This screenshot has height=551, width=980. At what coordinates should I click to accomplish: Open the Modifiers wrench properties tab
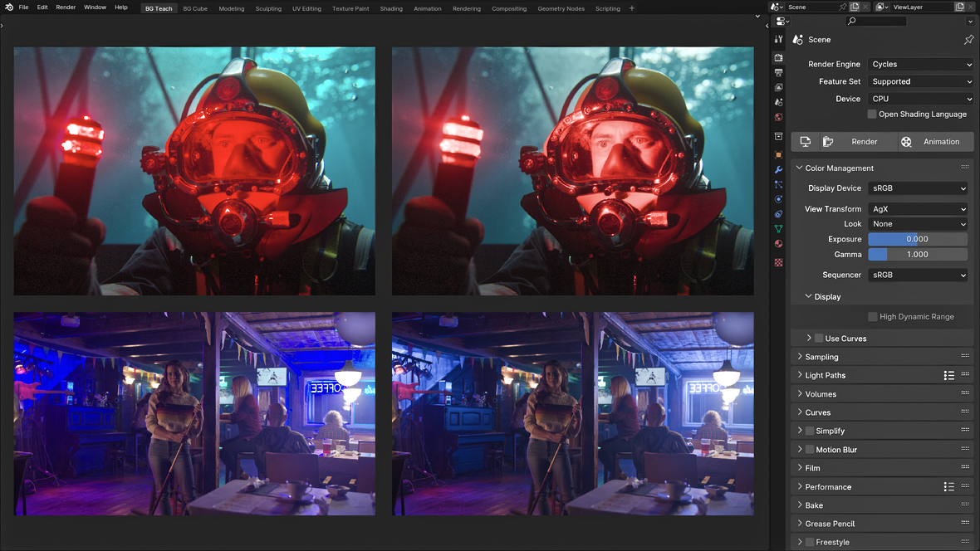click(x=778, y=170)
